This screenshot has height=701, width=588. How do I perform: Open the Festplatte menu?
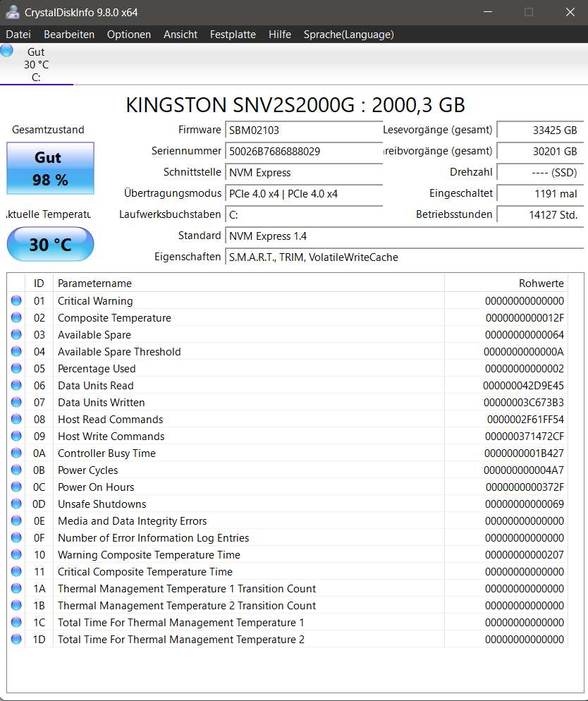(x=233, y=35)
